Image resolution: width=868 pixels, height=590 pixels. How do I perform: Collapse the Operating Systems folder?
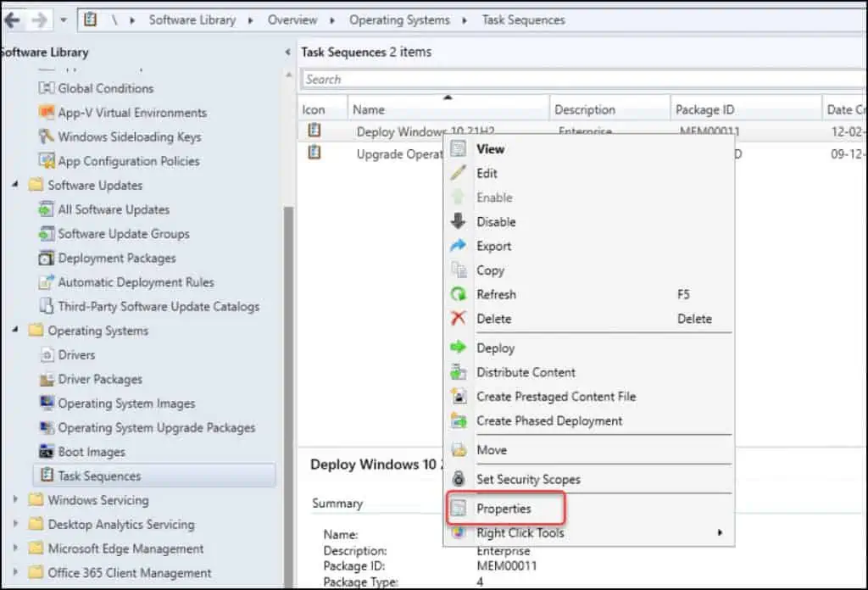tap(15, 330)
